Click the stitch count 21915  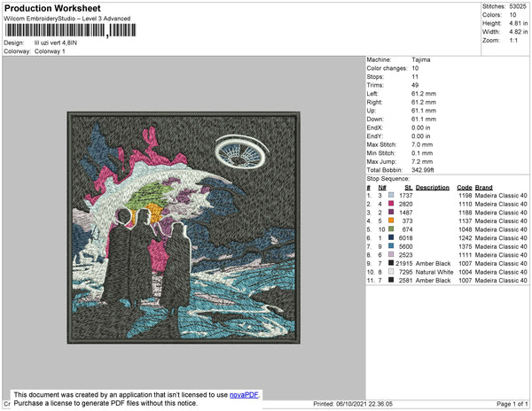(x=404, y=263)
